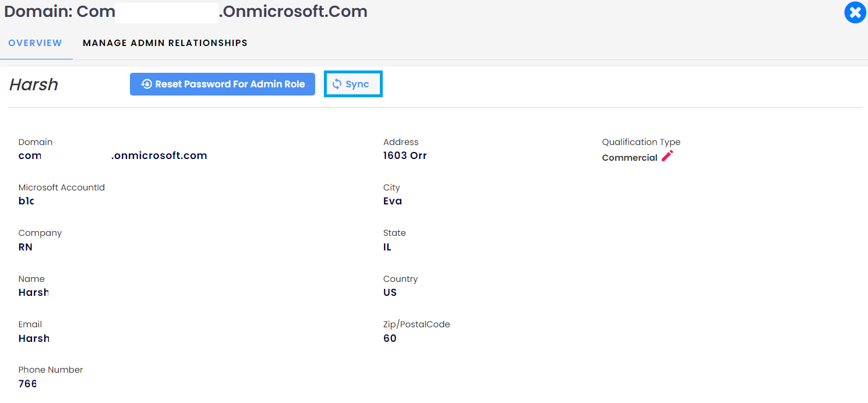Click the 'Zip/PostalCode' label

[x=417, y=324]
